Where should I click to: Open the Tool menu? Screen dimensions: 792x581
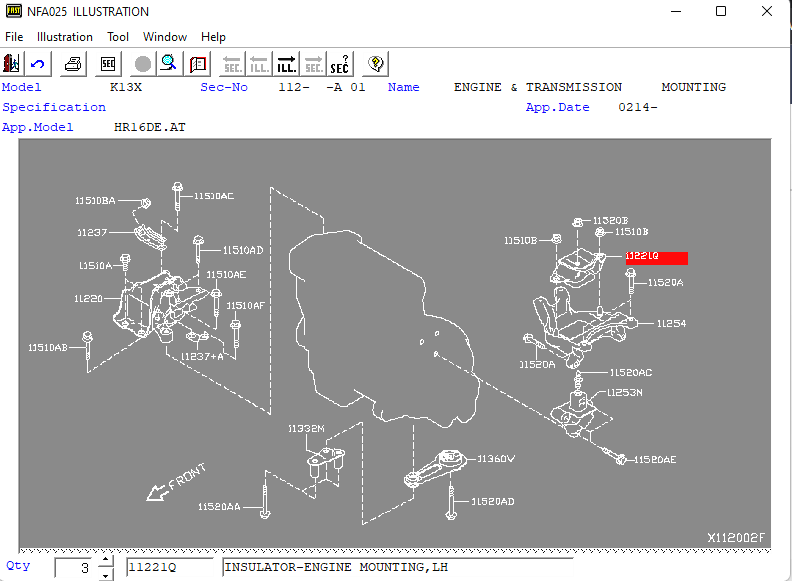pos(118,37)
